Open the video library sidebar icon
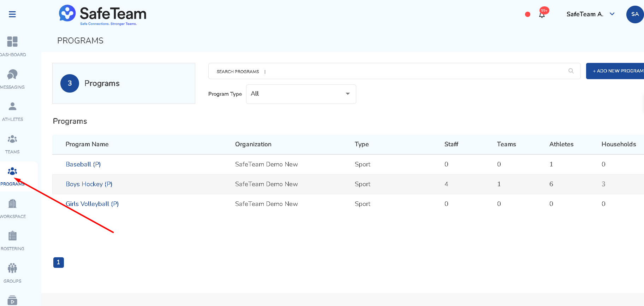 (12, 300)
